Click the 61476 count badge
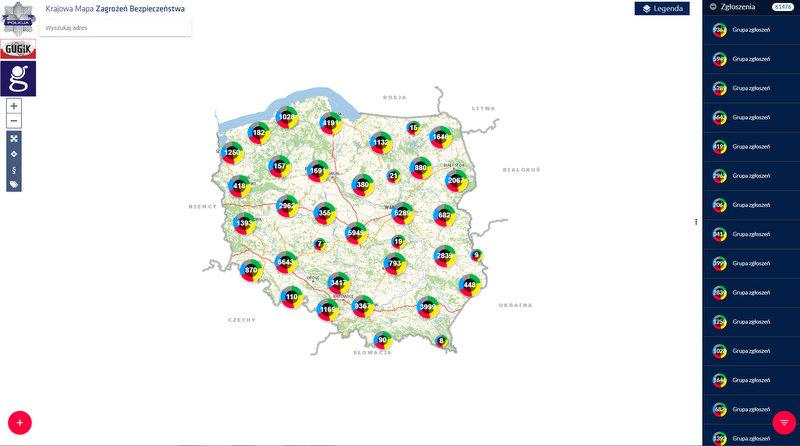Screen dimensions: 800x446 (x=782, y=7)
